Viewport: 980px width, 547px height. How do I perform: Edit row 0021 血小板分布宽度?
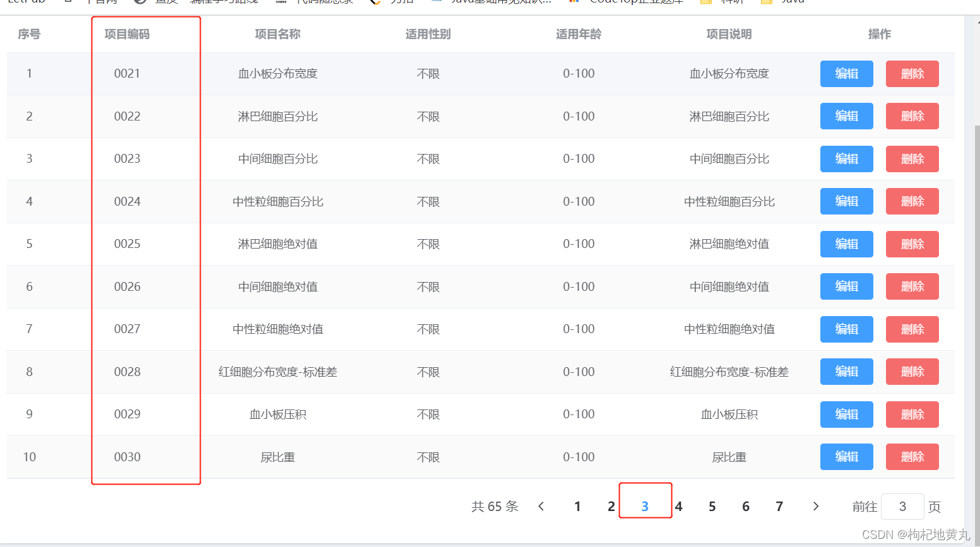[846, 74]
